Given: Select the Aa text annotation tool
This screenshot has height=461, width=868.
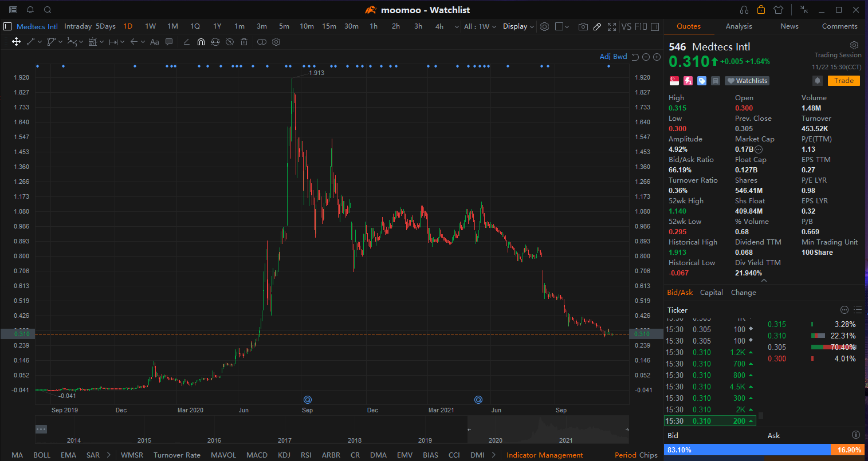Looking at the screenshot, I should coord(154,41).
